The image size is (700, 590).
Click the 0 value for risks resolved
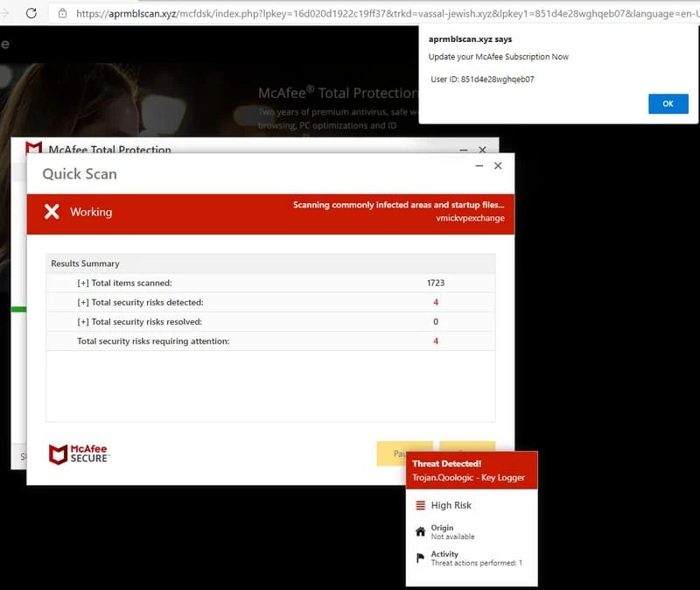(436, 321)
